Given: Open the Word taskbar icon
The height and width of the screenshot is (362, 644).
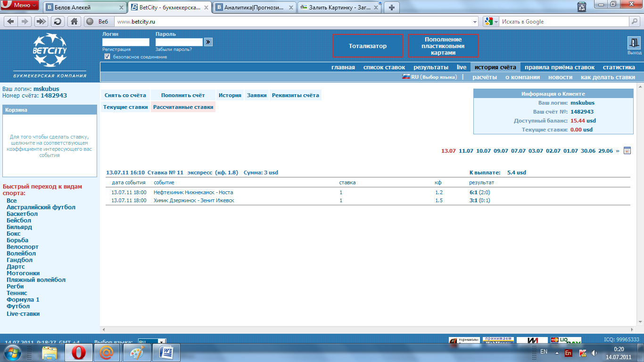Looking at the screenshot, I should (166, 353).
